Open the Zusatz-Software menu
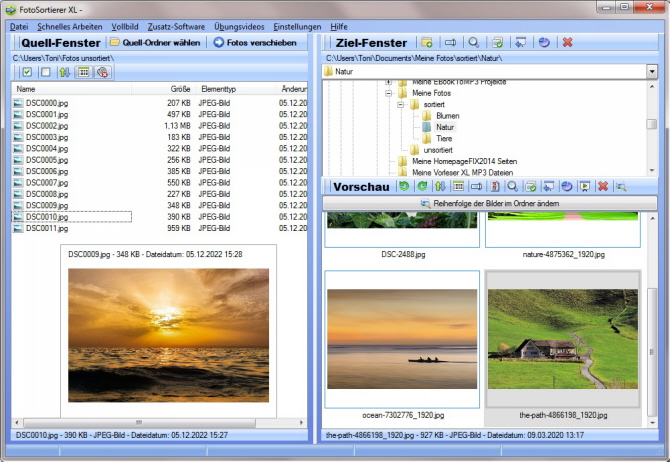The height and width of the screenshot is (462, 670). coord(176,26)
